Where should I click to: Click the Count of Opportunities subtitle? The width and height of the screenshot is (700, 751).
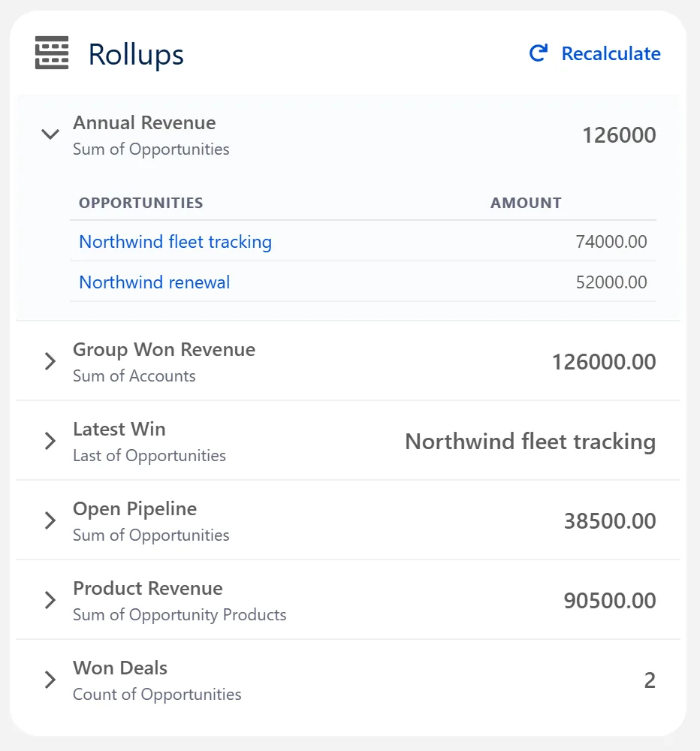click(x=157, y=695)
